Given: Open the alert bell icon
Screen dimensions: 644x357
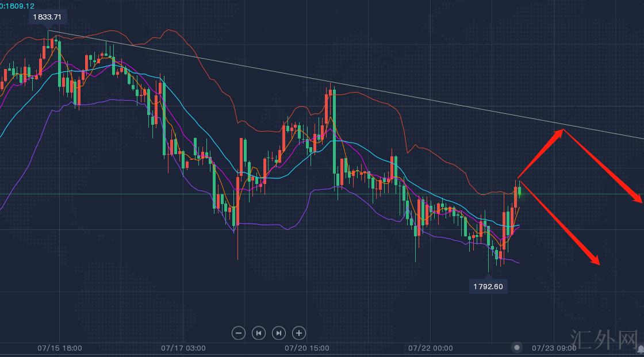Looking at the screenshot, I should (641, 349).
